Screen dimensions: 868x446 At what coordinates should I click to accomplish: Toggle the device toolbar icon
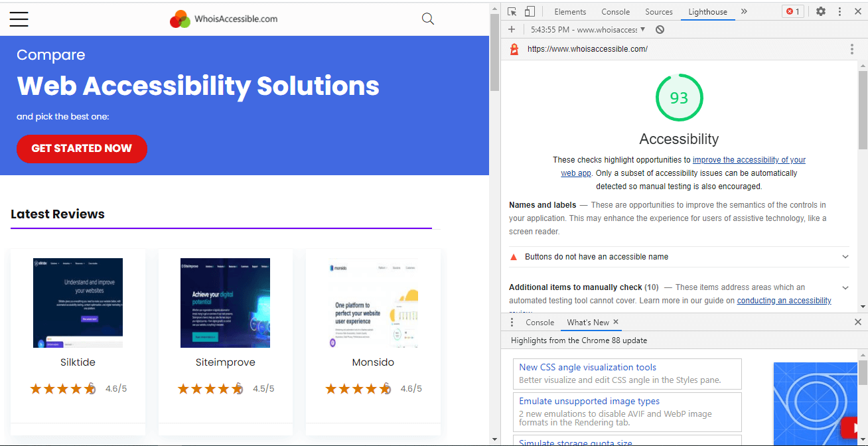[x=530, y=12]
